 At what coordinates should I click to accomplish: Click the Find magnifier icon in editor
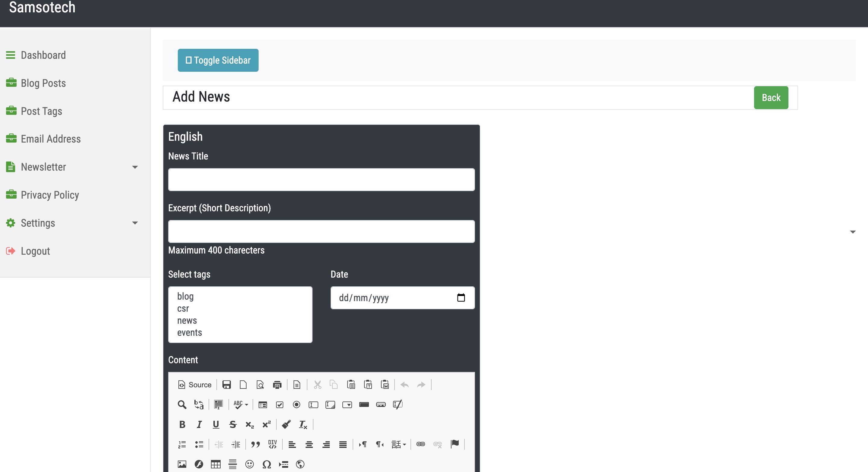click(x=182, y=404)
